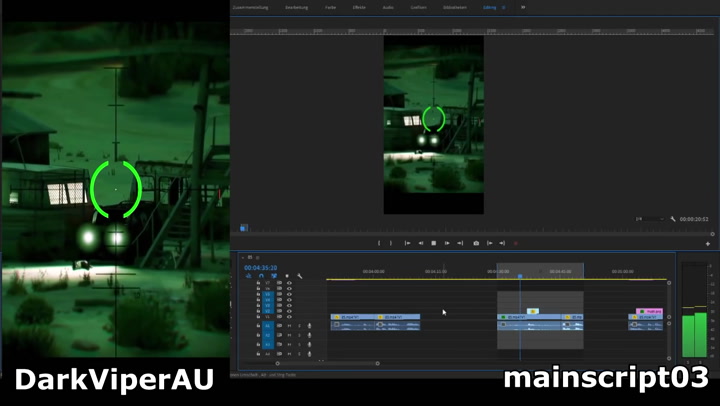
Task: Click the blue timeline playhead marker
Action: 520,276
